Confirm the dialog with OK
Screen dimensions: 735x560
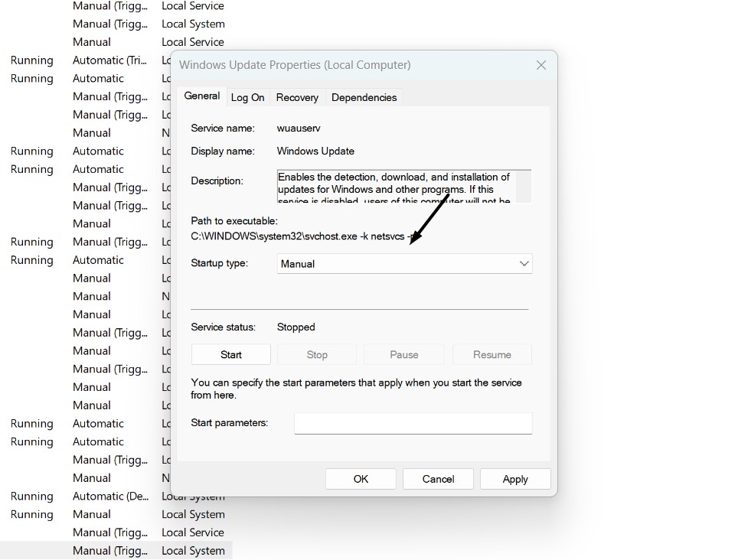click(x=361, y=479)
